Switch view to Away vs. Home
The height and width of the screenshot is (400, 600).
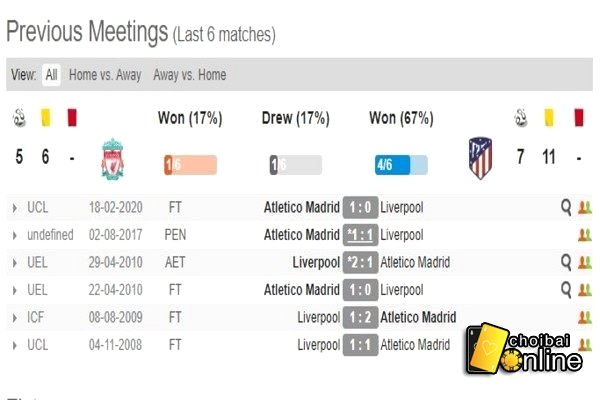pos(190,75)
